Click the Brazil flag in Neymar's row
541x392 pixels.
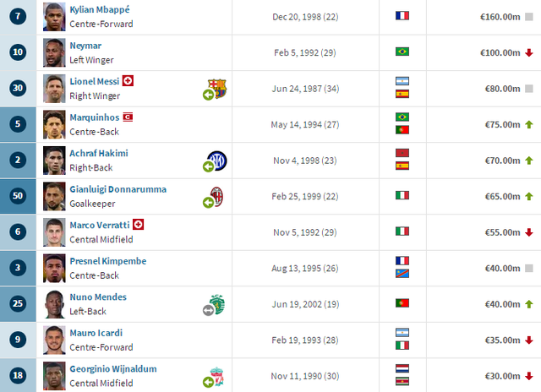click(402, 52)
